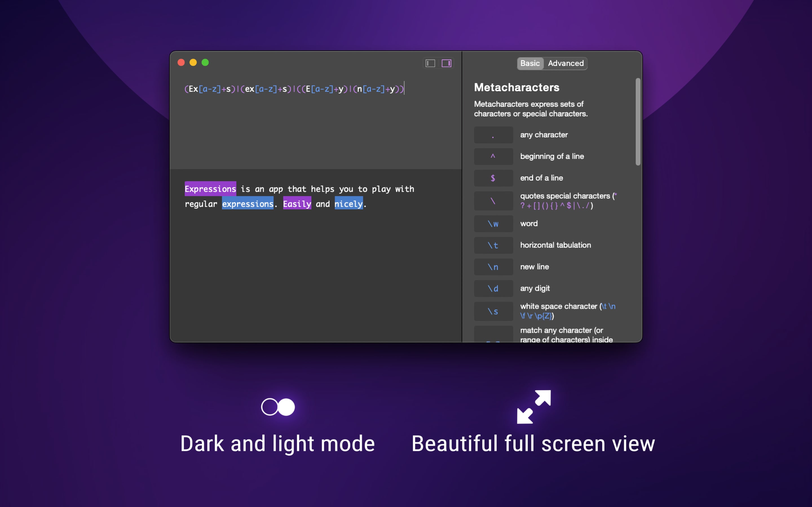812x507 pixels.
Task: Insert the backslash quote character
Action: pos(493,201)
